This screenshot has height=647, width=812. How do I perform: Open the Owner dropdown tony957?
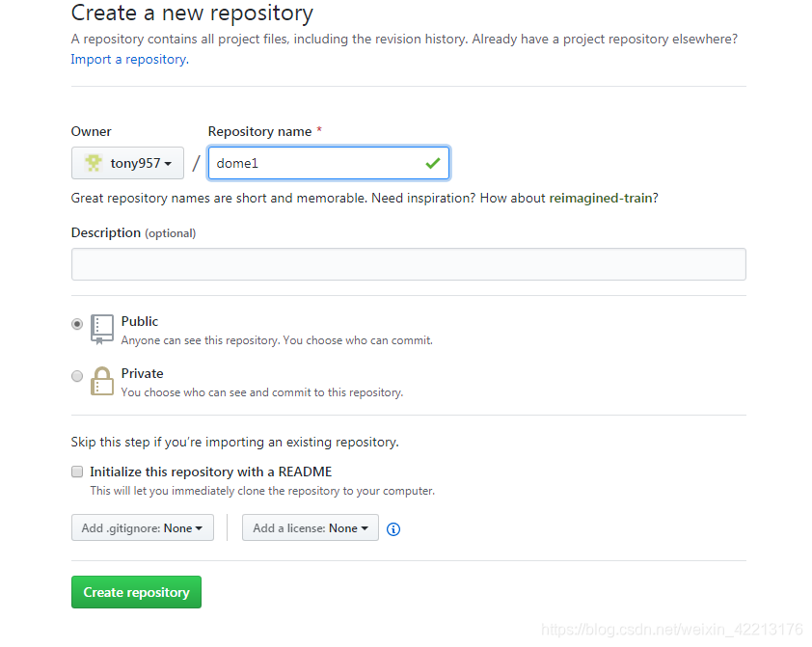pyautogui.click(x=127, y=163)
